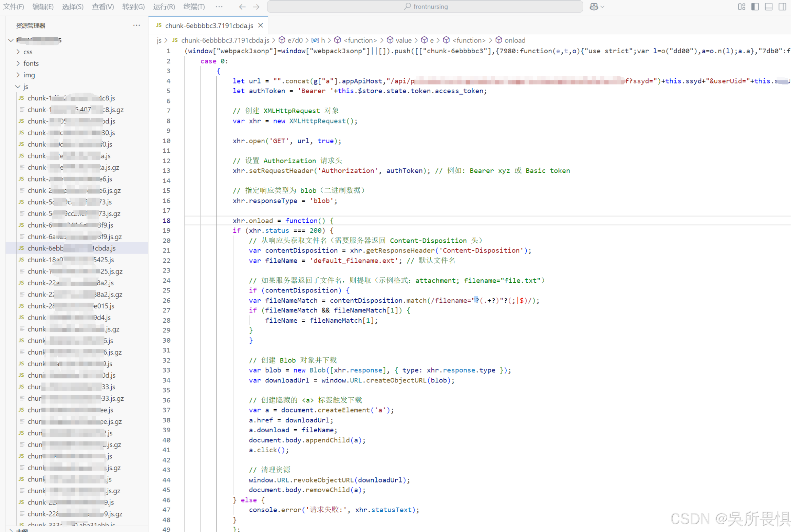792x532 pixels.
Task: Click 'console.error' in line 47
Action: (275, 510)
